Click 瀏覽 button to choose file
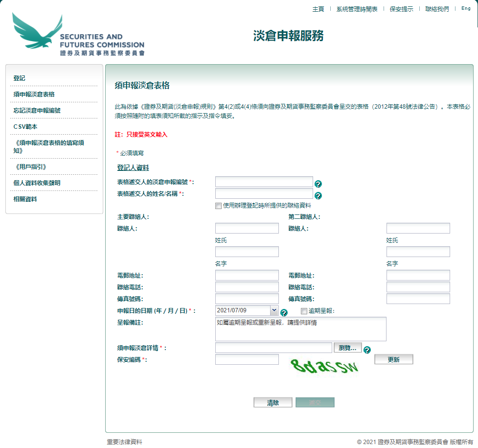 [x=347, y=348]
